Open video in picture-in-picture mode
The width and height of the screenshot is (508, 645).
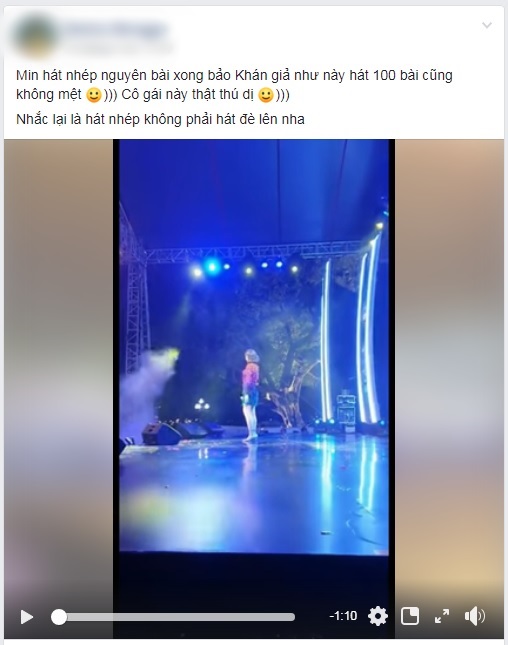[x=410, y=616]
